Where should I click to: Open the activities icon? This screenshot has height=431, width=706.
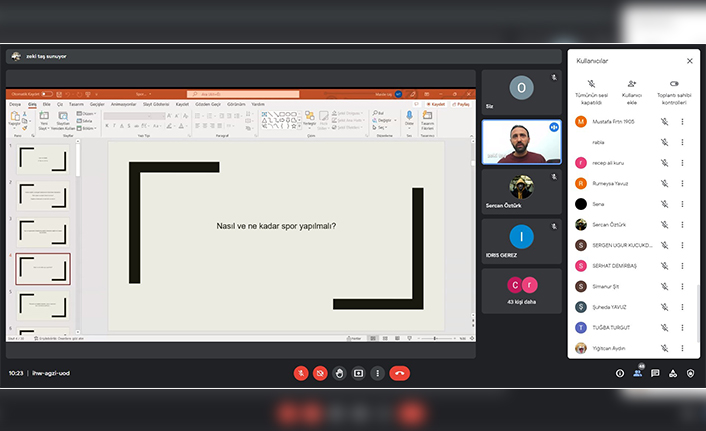673,373
